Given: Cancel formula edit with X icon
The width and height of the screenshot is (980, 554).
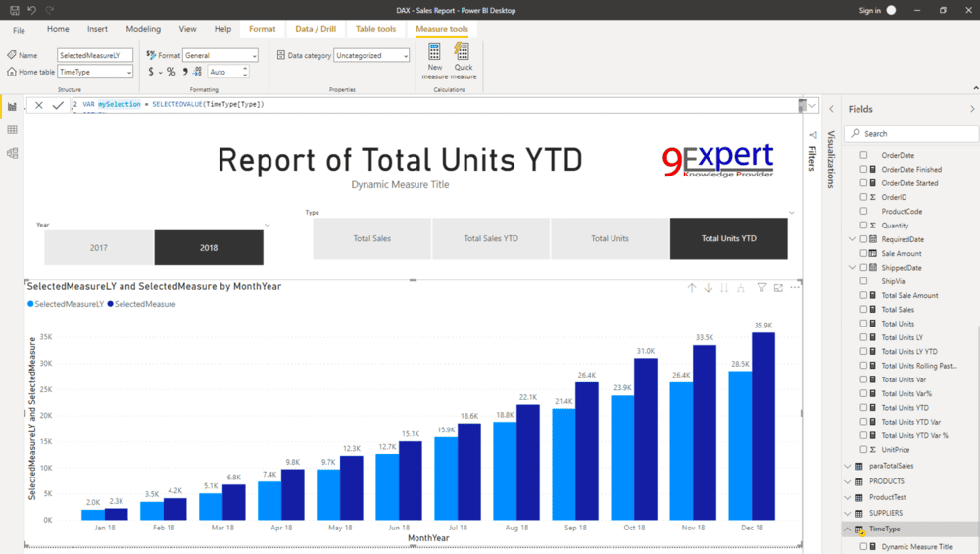Looking at the screenshot, I should pyautogui.click(x=39, y=105).
